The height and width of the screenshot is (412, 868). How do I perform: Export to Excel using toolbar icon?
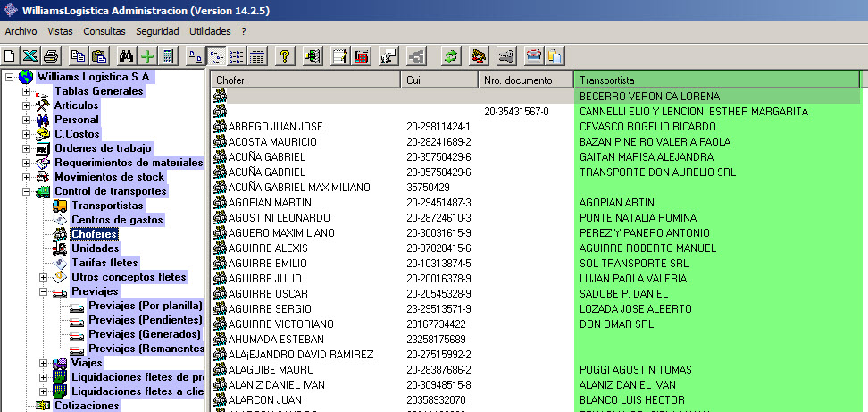pos(30,56)
